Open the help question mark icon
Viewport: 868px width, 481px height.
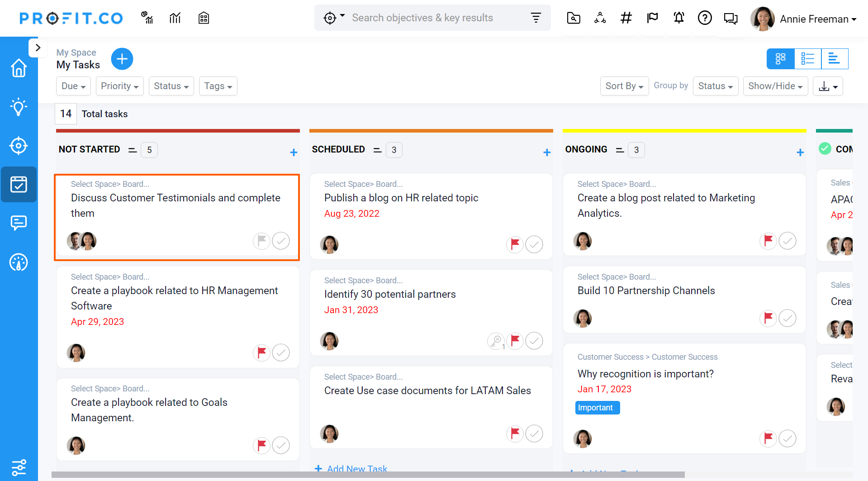click(705, 18)
